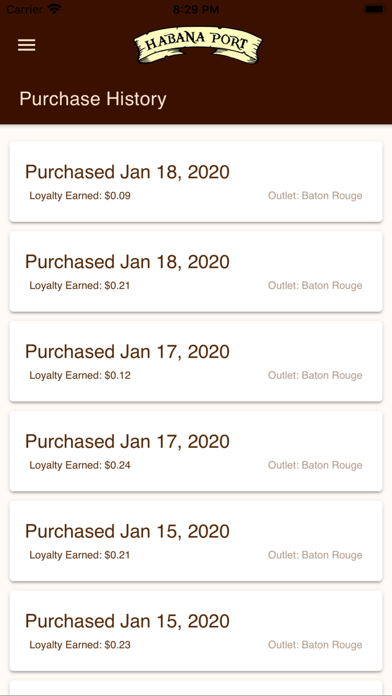Tap the Wi-Fi status icon
This screenshot has height=696, width=392.
(x=54, y=8)
